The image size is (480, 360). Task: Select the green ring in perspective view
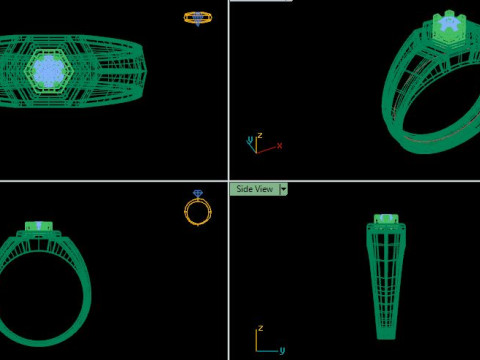[x=431, y=83]
